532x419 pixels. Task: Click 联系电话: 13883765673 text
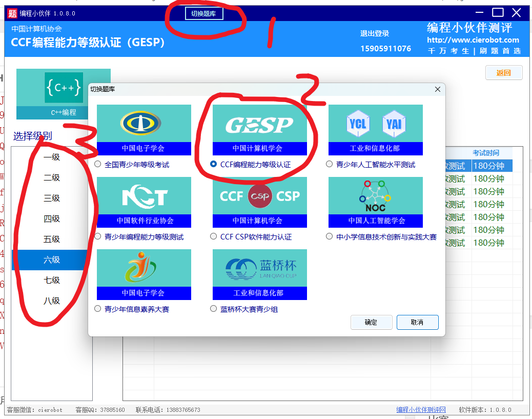pos(168,410)
